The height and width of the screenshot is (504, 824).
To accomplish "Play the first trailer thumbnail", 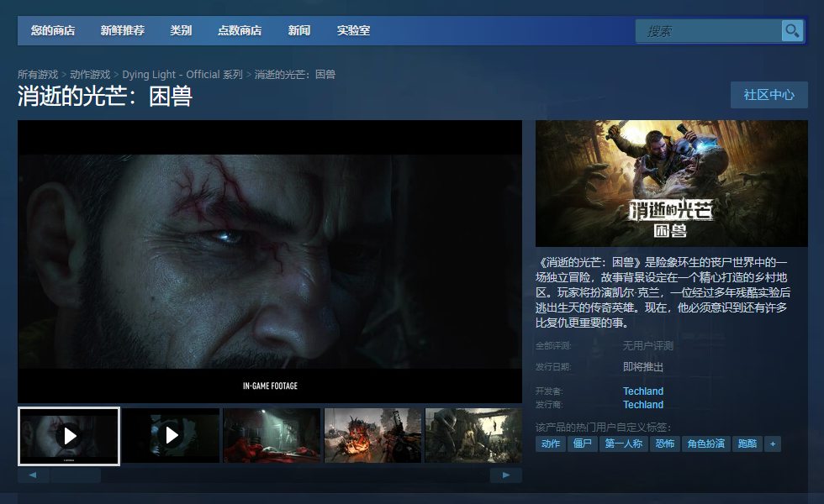I will click(x=69, y=436).
